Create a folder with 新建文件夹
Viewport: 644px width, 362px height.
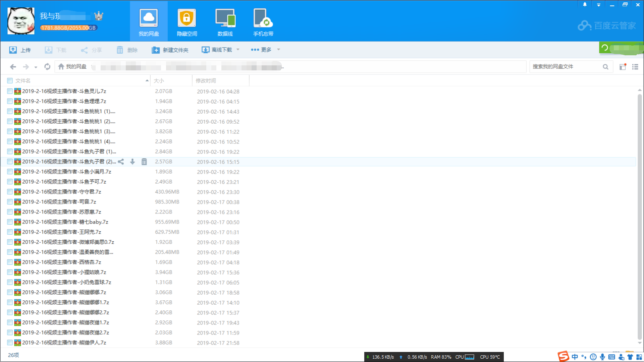[170, 50]
